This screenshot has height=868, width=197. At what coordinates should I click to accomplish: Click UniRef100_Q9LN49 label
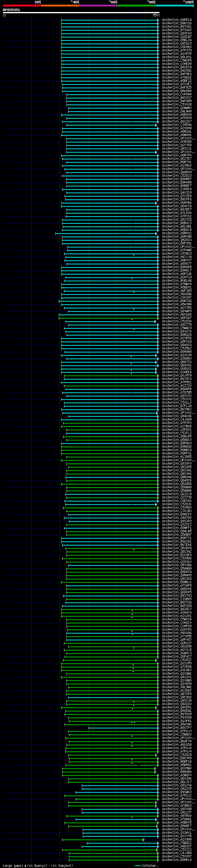(x=176, y=111)
